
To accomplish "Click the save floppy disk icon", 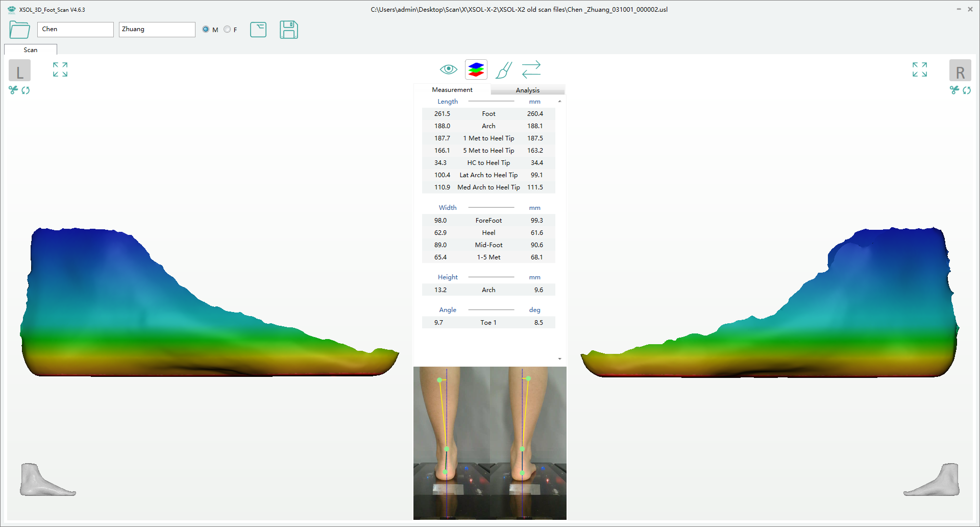I will pyautogui.click(x=288, y=30).
